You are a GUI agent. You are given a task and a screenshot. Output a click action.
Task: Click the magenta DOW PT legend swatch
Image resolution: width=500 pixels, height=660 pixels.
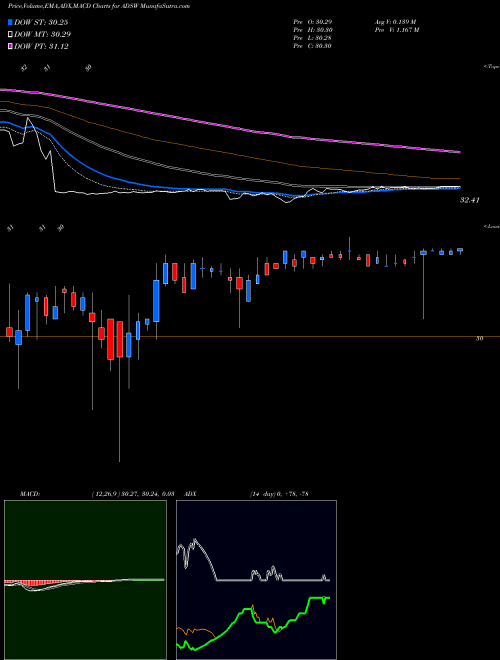coord(10,46)
